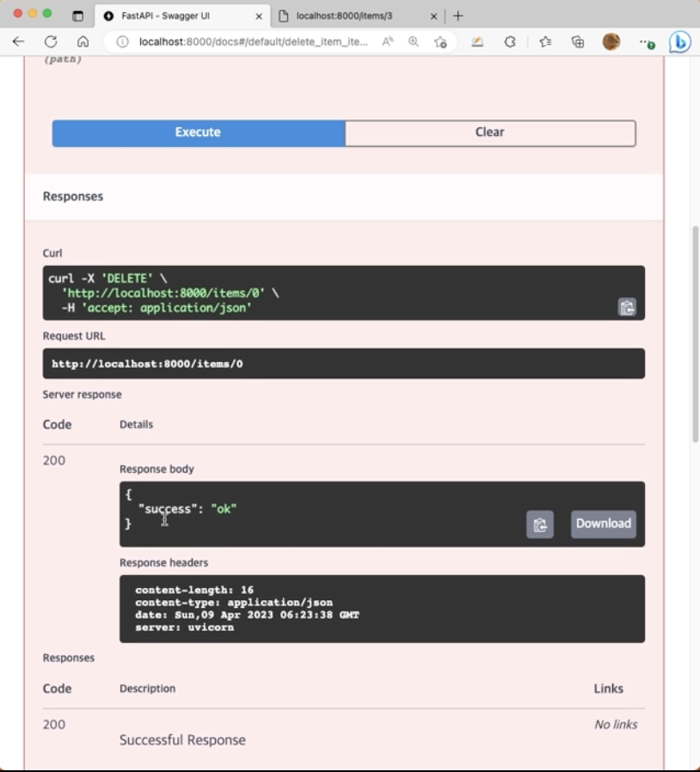
Task: Click the Description column header
Action: tap(147, 689)
